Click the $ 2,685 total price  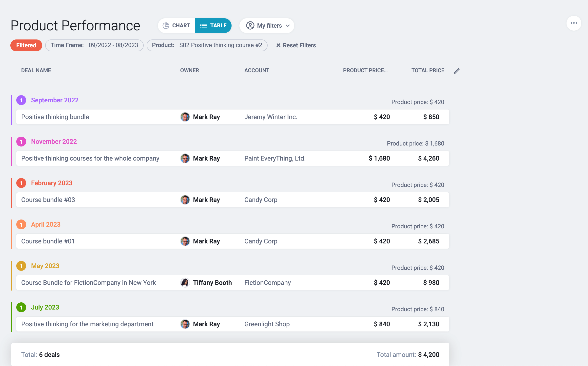(x=429, y=241)
